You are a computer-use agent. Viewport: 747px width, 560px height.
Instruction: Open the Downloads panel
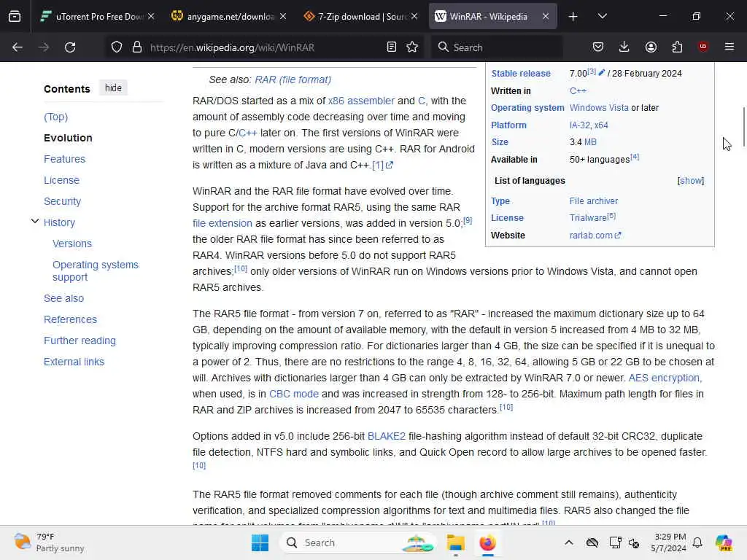click(624, 47)
